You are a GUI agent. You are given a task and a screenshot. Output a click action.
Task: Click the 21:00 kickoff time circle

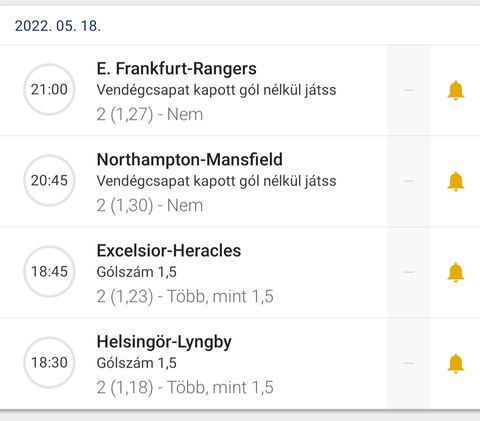click(x=49, y=89)
